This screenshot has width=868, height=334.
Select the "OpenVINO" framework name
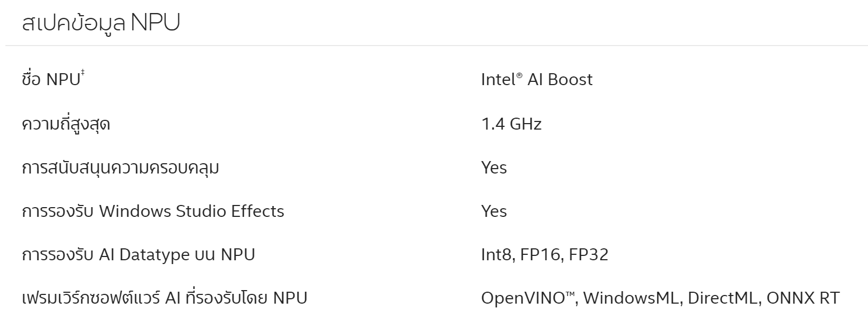click(x=523, y=298)
